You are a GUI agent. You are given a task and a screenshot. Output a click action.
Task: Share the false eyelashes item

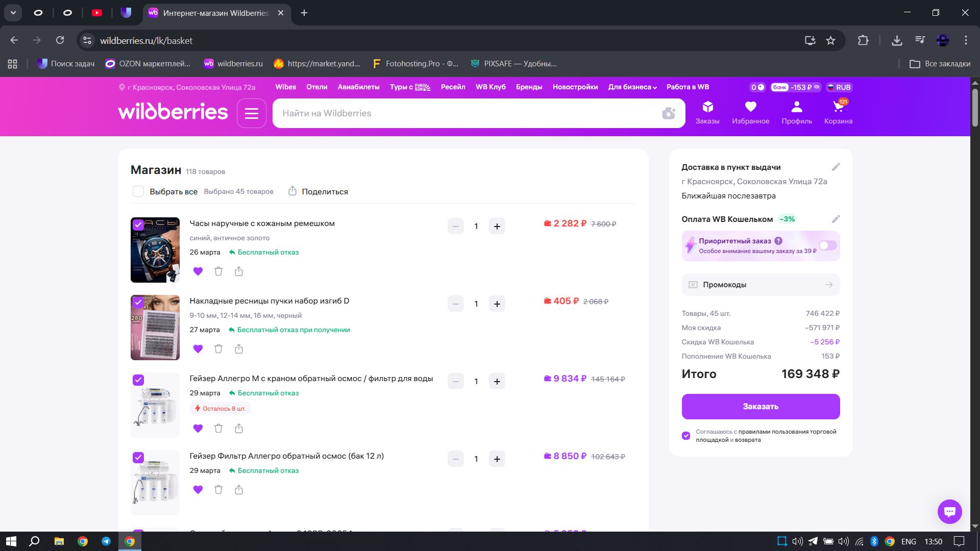(239, 349)
